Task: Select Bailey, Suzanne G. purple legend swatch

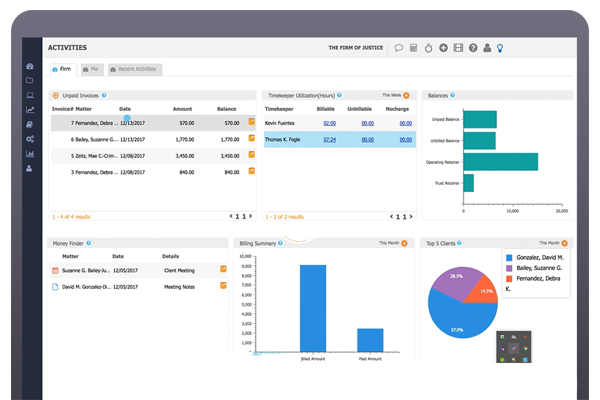Action: click(x=509, y=268)
